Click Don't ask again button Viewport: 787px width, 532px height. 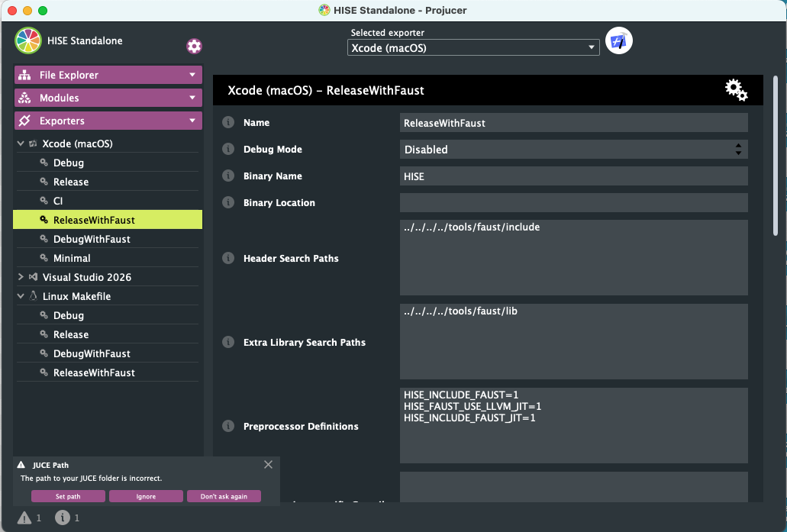point(224,496)
